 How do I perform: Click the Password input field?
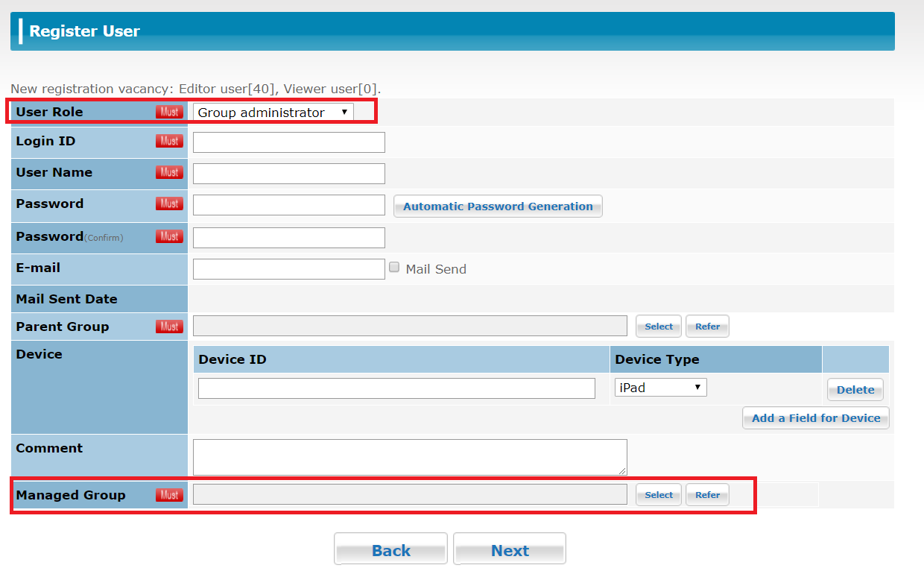tap(288, 205)
